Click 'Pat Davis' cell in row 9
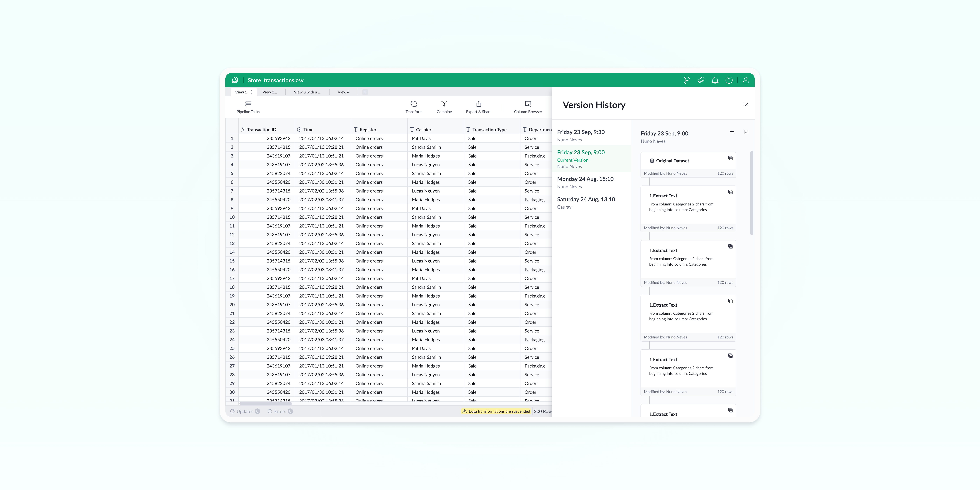The height and width of the screenshot is (490, 980). point(436,208)
